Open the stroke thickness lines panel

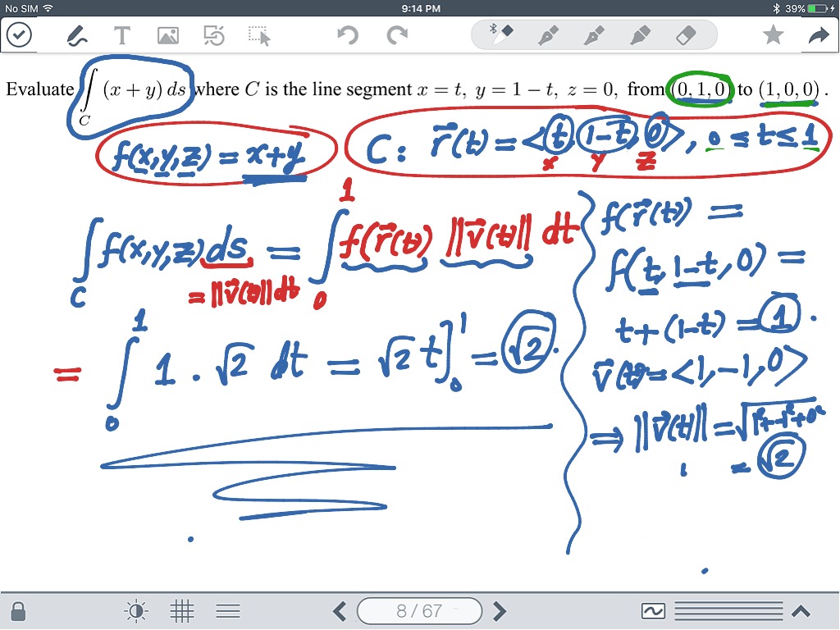point(728,611)
